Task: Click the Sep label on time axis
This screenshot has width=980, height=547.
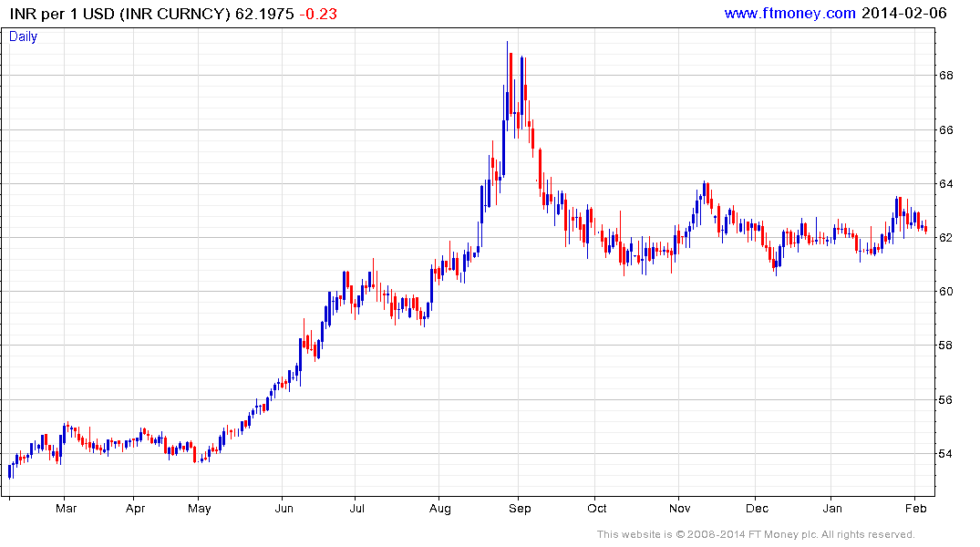Action: (x=520, y=508)
